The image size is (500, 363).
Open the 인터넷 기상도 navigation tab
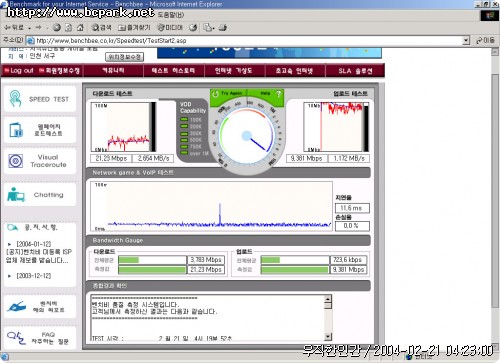(x=234, y=70)
